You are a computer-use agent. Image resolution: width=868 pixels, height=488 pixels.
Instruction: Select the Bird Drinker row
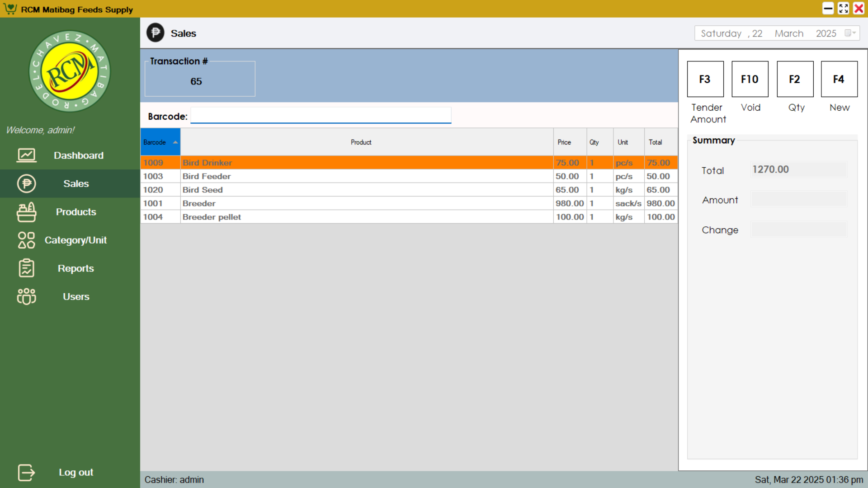click(x=409, y=163)
